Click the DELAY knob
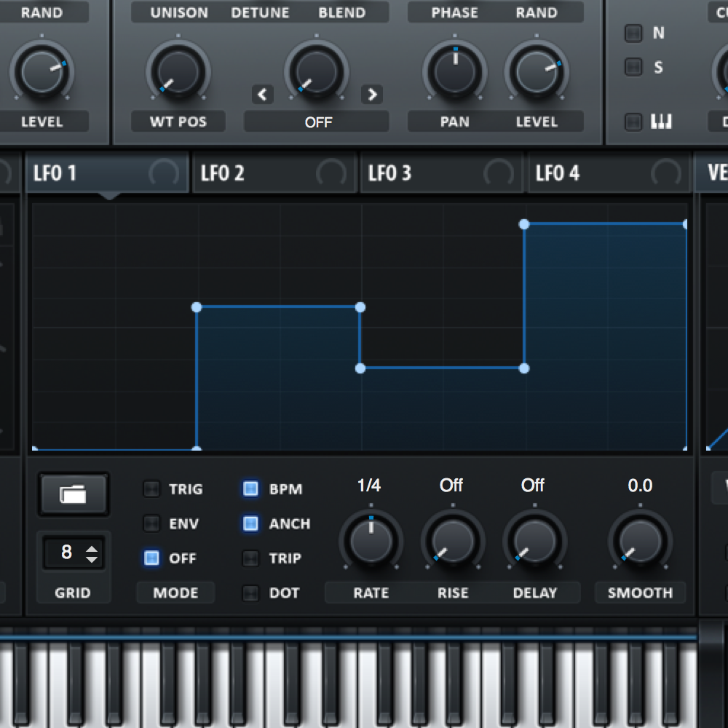Viewport: 728px width, 728px height. point(535,541)
